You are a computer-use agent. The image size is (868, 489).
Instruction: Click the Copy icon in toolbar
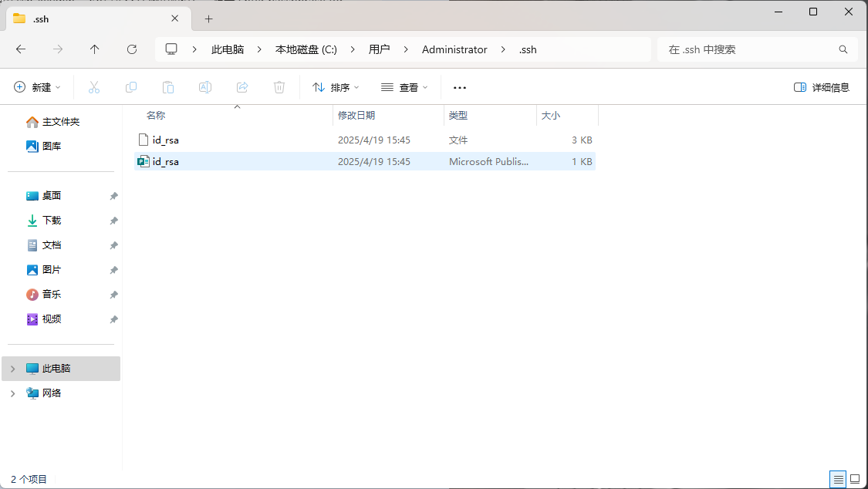pyautogui.click(x=131, y=87)
